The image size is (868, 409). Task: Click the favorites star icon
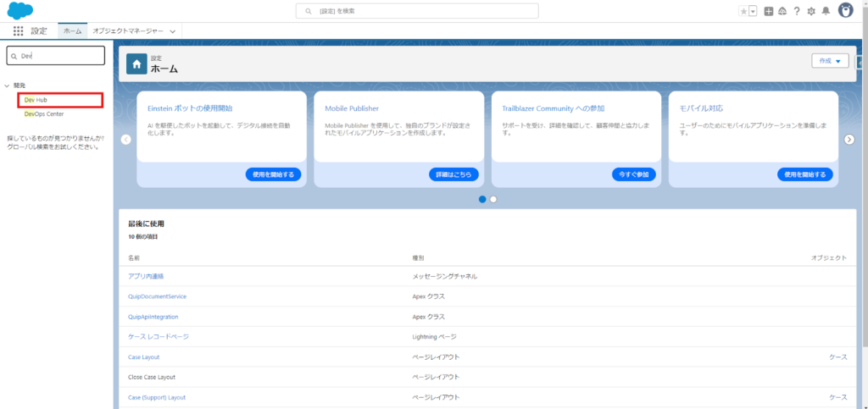click(x=743, y=12)
